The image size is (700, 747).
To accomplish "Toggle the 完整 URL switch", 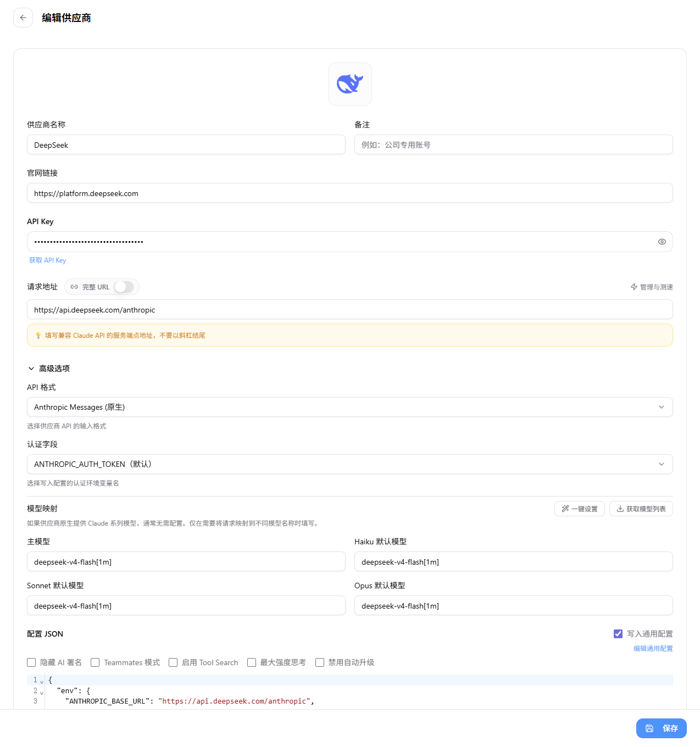I will [124, 287].
